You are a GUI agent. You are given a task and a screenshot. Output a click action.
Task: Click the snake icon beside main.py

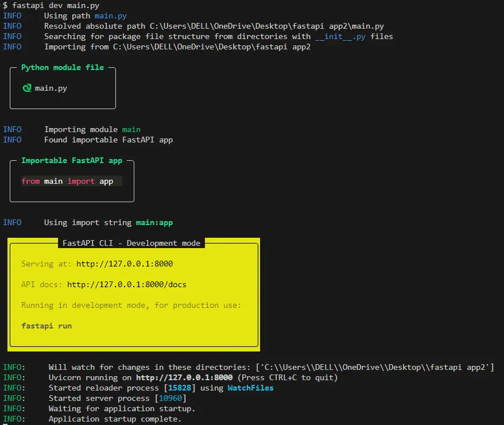click(x=27, y=88)
